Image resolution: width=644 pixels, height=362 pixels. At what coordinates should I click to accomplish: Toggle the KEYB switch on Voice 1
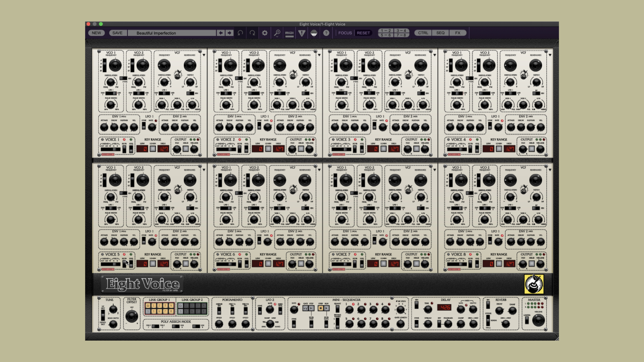tap(124, 148)
